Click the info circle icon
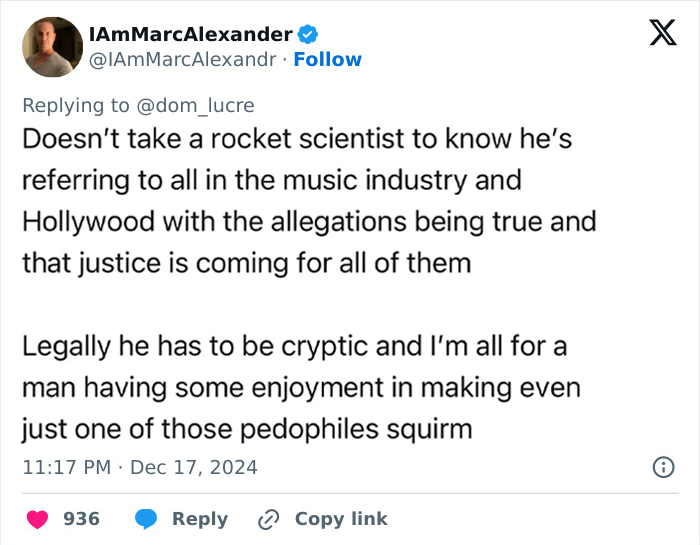Image resolution: width=700 pixels, height=545 pixels. click(662, 467)
